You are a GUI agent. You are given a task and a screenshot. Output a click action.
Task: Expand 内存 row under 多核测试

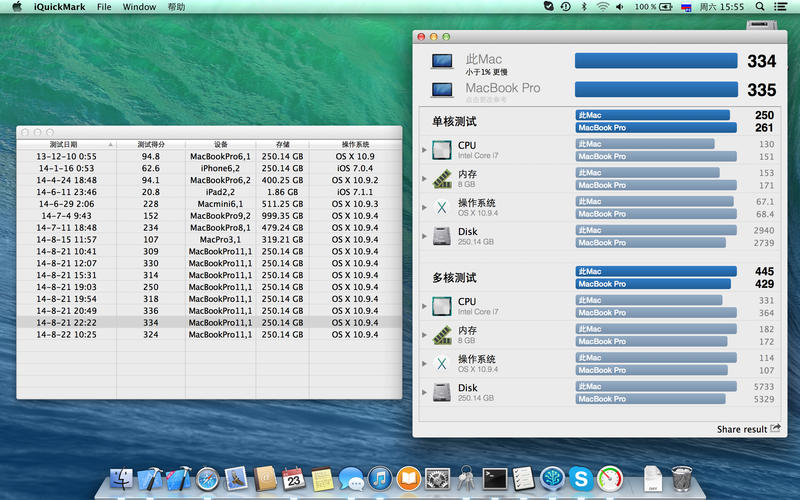424,335
